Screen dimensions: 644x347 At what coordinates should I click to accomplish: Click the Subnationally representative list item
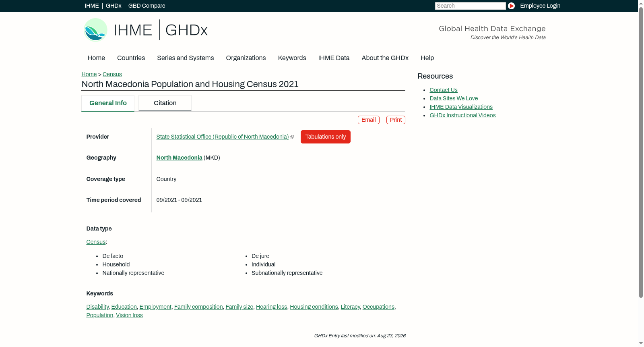point(287,273)
